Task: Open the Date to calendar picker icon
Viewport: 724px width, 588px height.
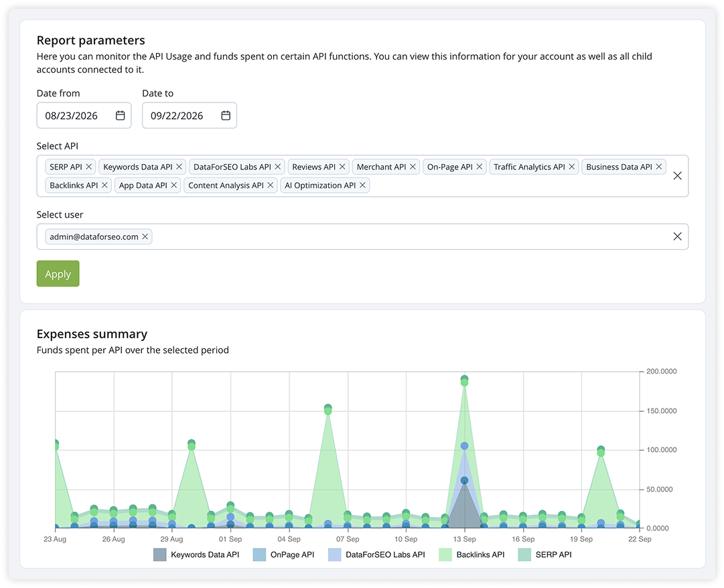Action: click(x=225, y=115)
